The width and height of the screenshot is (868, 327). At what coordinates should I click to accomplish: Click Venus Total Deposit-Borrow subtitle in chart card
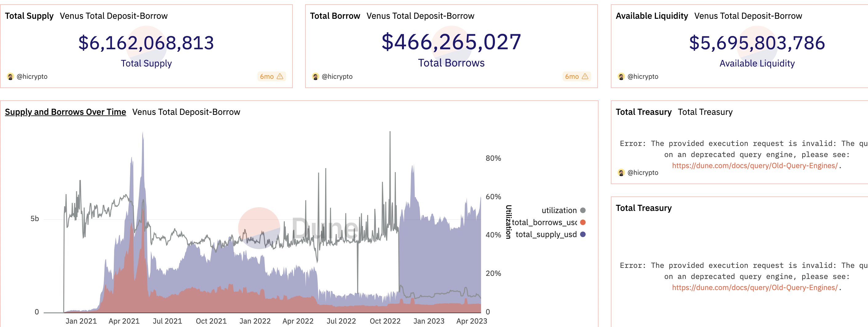pyautogui.click(x=186, y=112)
